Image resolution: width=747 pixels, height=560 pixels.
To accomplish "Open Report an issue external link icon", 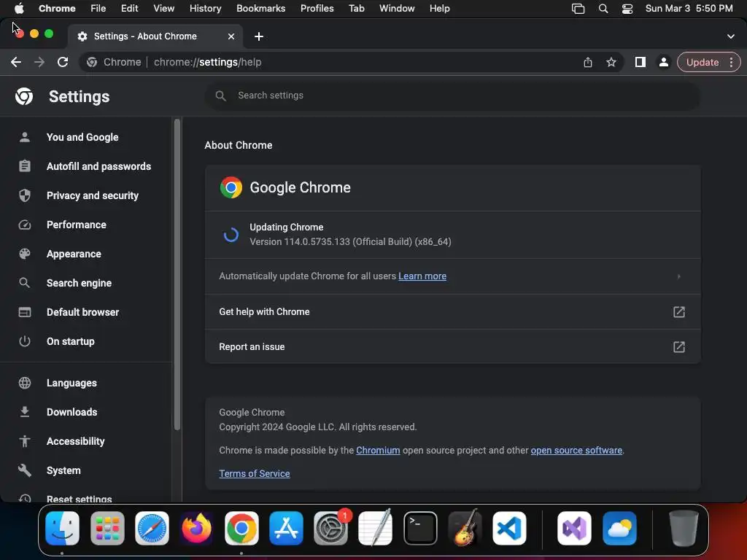I will point(679,347).
